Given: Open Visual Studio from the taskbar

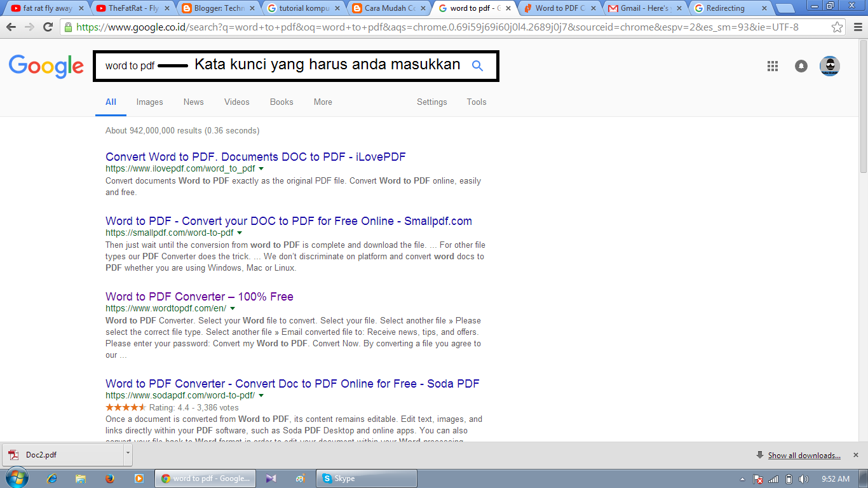Looking at the screenshot, I should (271, 478).
